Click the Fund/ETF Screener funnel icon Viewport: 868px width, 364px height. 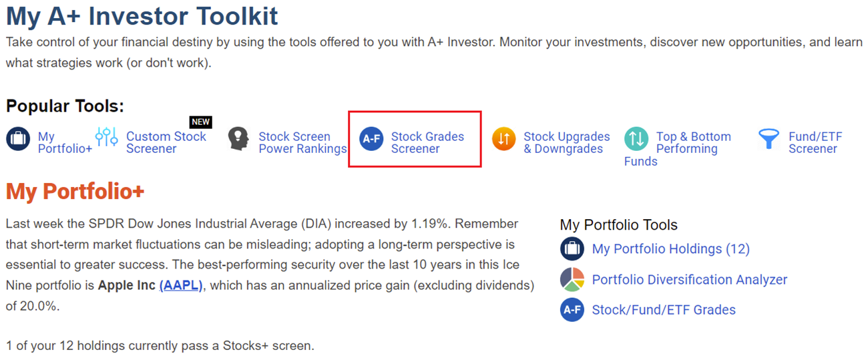[x=769, y=139]
